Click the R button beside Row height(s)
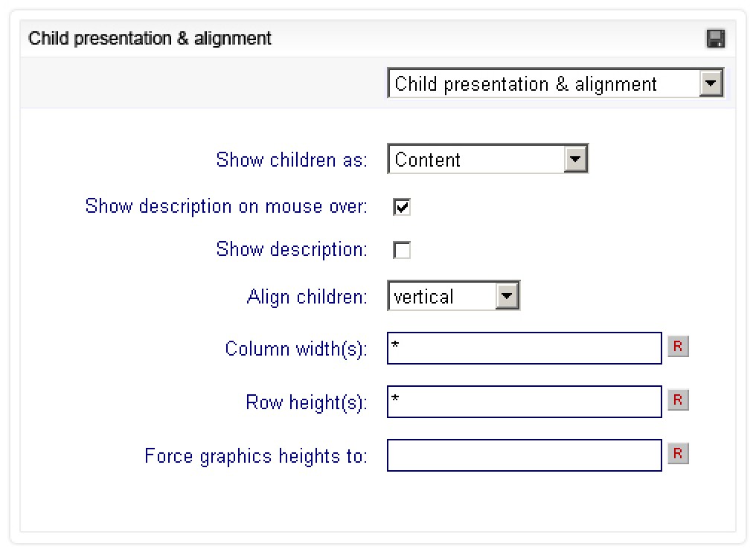756x552 pixels. (678, 400)
